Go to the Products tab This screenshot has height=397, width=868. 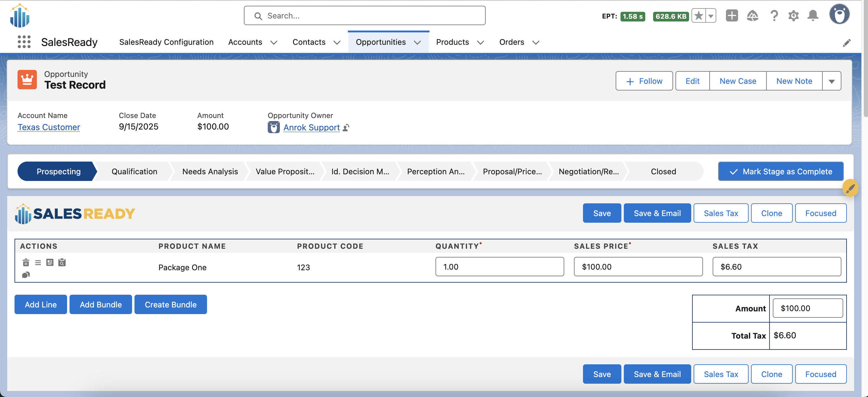point(452,42)
